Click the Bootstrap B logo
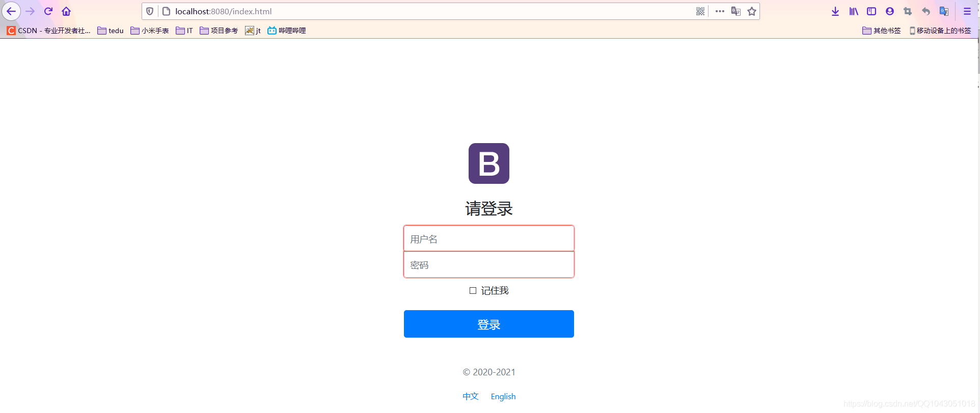Image resolution: width=980 pixels, height=413 pixels. [x=489, y=163]
